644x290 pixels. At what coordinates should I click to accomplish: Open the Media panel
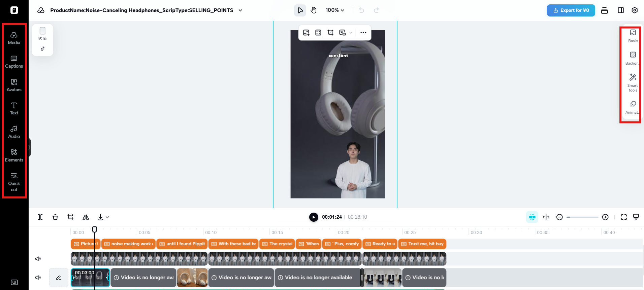[14, 38]
